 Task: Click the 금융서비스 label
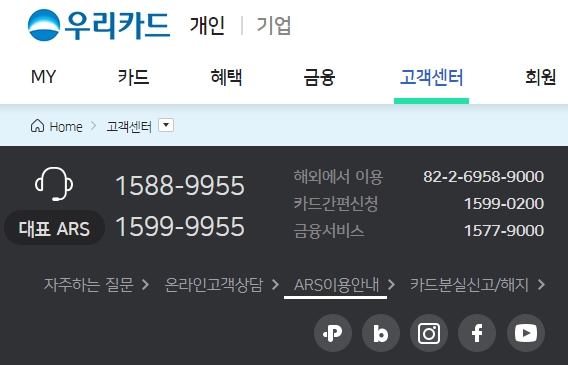pyautogui.click(x=329, y=231)
